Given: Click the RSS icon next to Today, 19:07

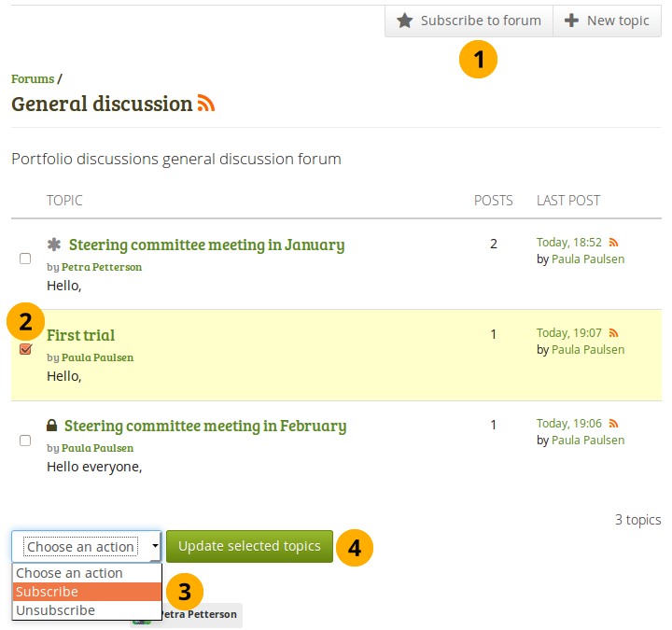Looking at the screenshot, I should 613,333.
